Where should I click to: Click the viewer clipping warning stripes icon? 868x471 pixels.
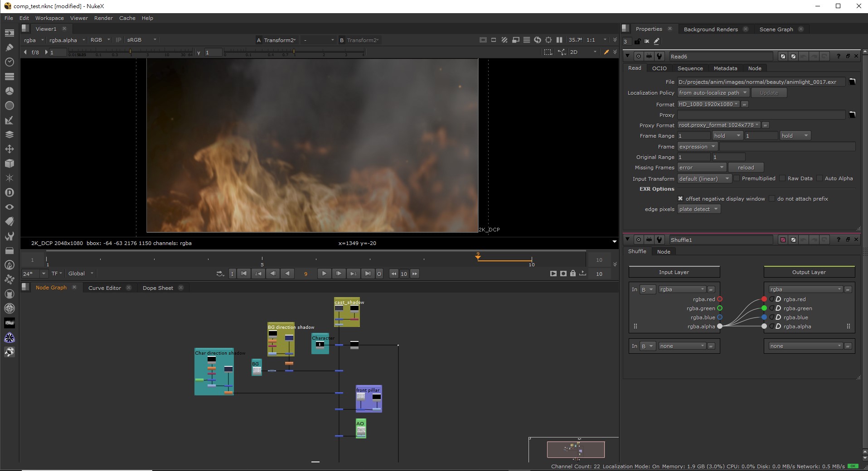(x=504, y=40)
